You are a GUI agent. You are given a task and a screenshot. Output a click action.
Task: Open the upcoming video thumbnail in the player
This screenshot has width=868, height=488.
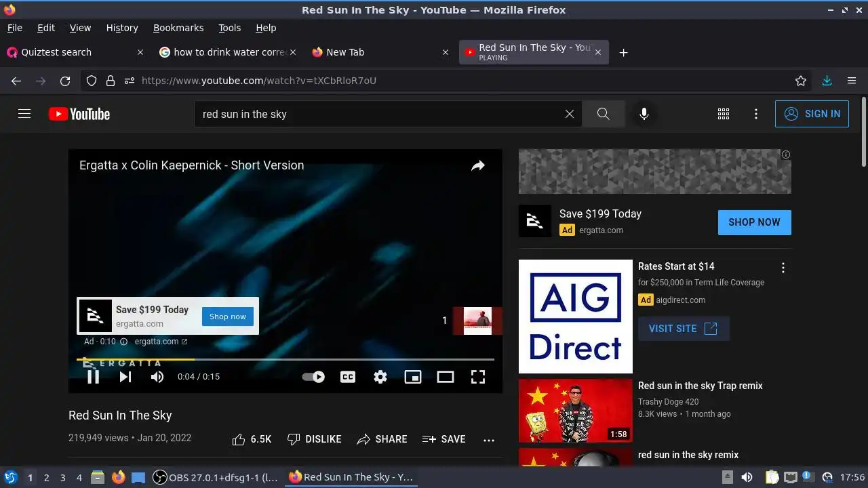click(x=477, y=321)
